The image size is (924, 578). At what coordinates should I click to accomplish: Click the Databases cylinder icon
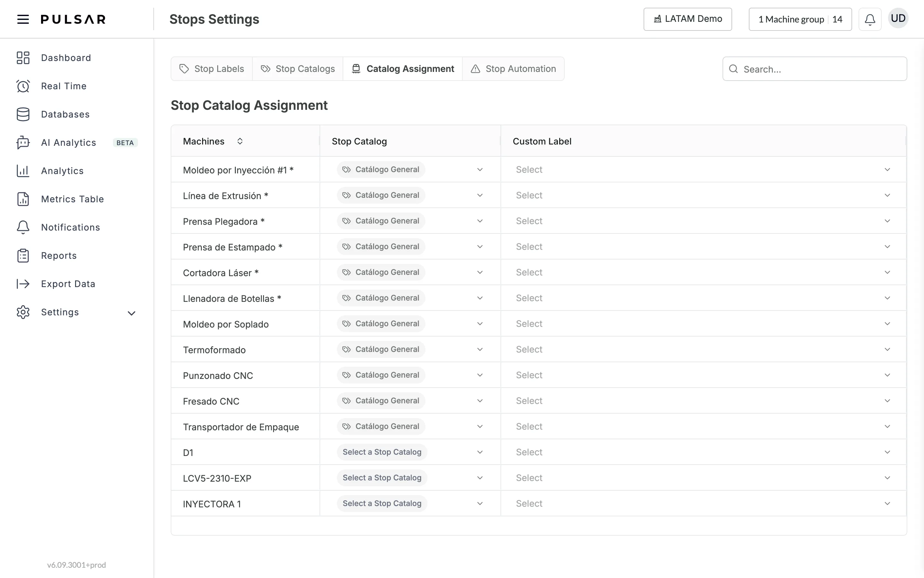(x=23, y=114)
